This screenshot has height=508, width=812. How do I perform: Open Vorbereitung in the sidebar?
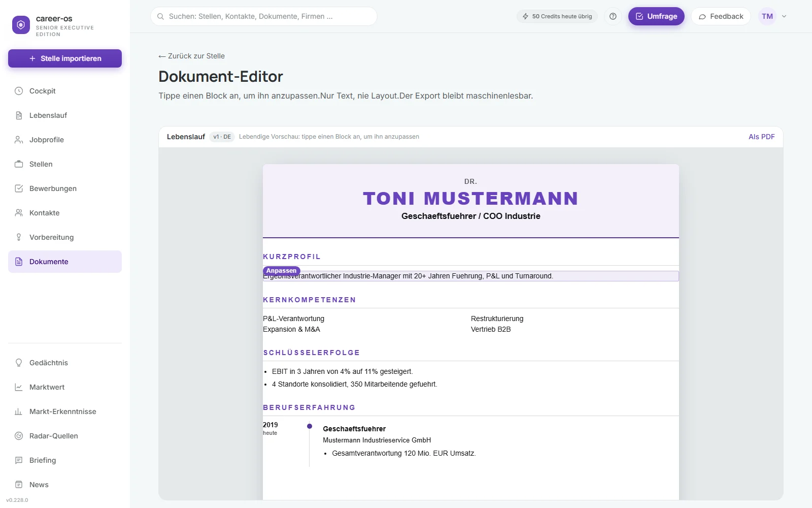click(x=65, y=237)
